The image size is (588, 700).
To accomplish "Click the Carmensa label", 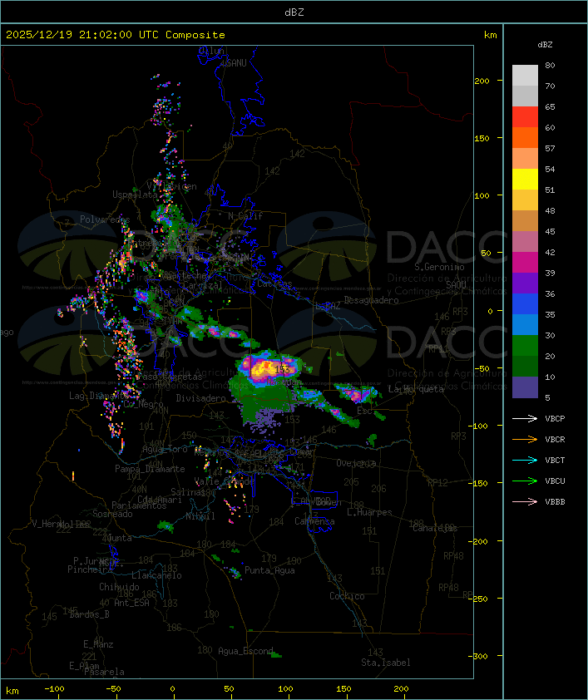I will (x=314, y=521).
